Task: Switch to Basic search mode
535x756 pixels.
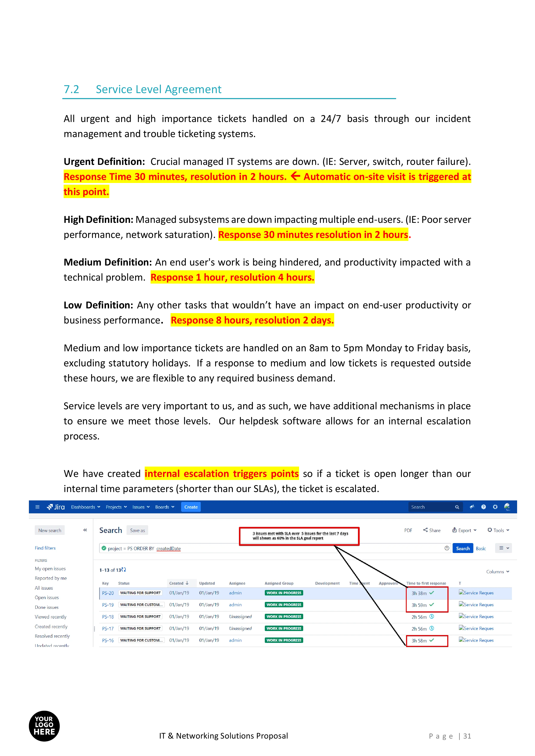Action: (x=481, y=548)
